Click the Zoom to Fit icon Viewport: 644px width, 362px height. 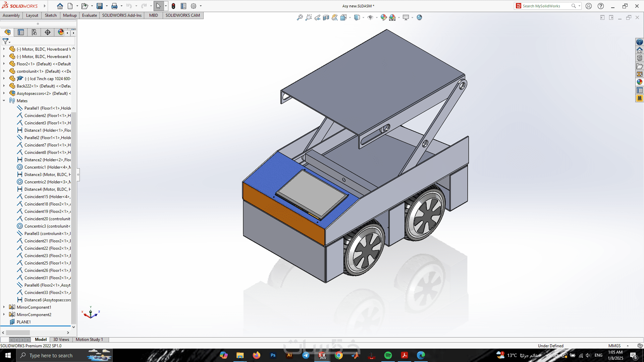pyautogui.click(x=300, y=17)
